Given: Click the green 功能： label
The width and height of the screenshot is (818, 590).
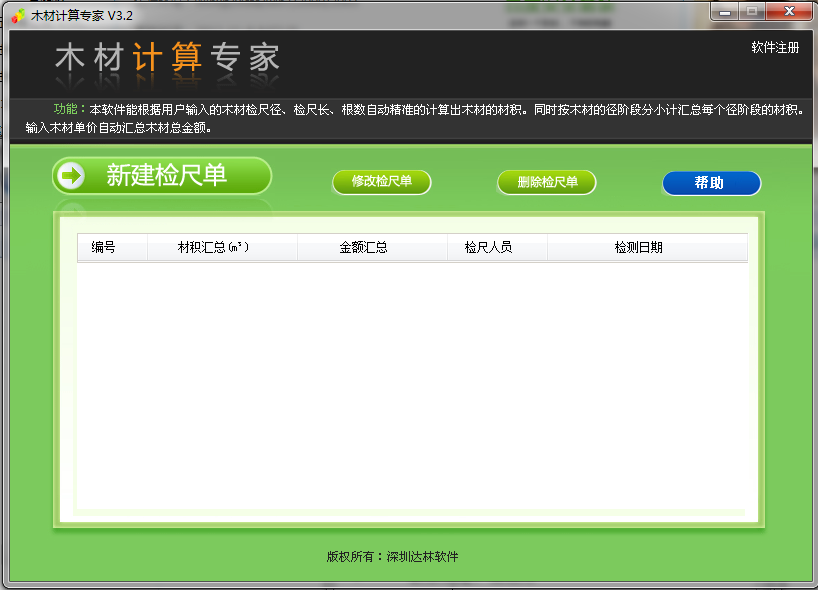Looking at the screenshot, I should (69, 109).
